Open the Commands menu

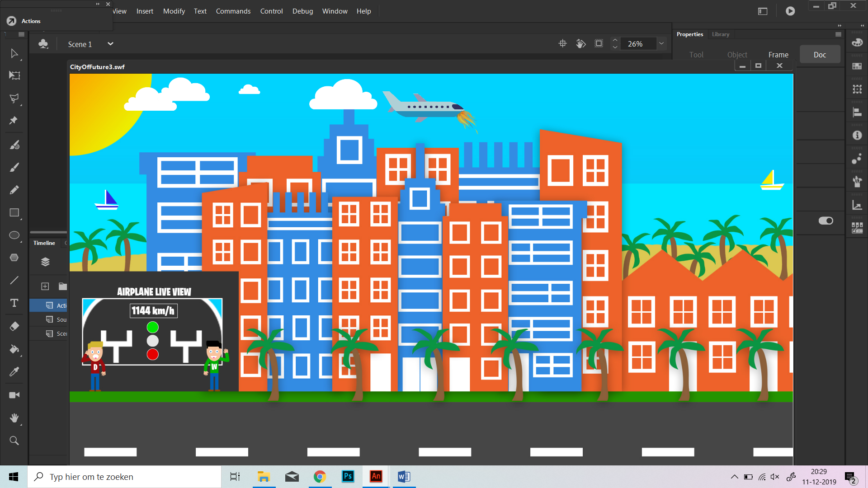click(x=233, y=11)
